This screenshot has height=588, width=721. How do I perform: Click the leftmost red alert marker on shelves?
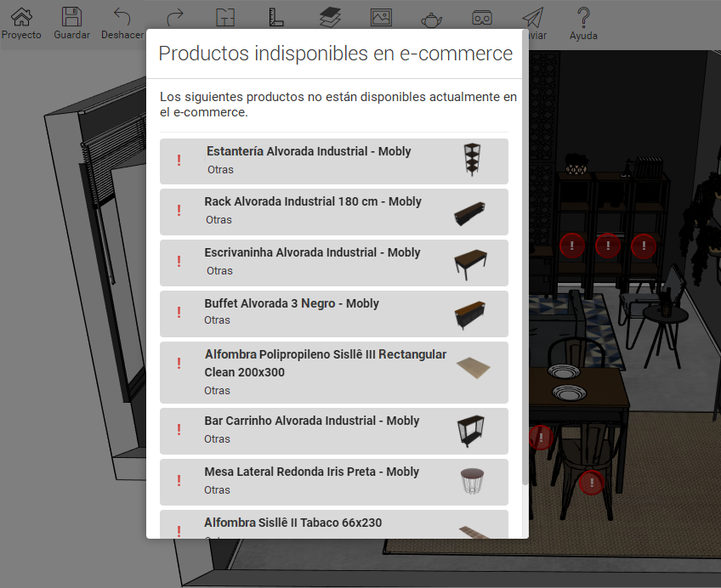pos(572,246)
